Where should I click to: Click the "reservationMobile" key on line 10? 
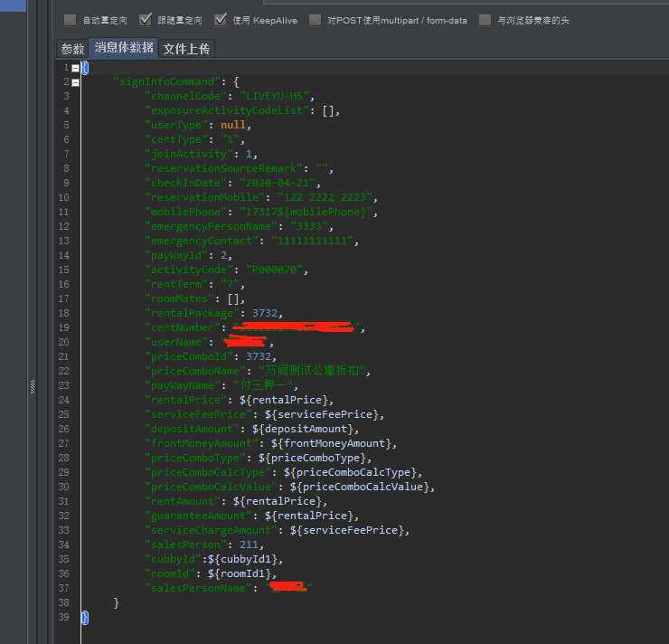coord(205,197)
